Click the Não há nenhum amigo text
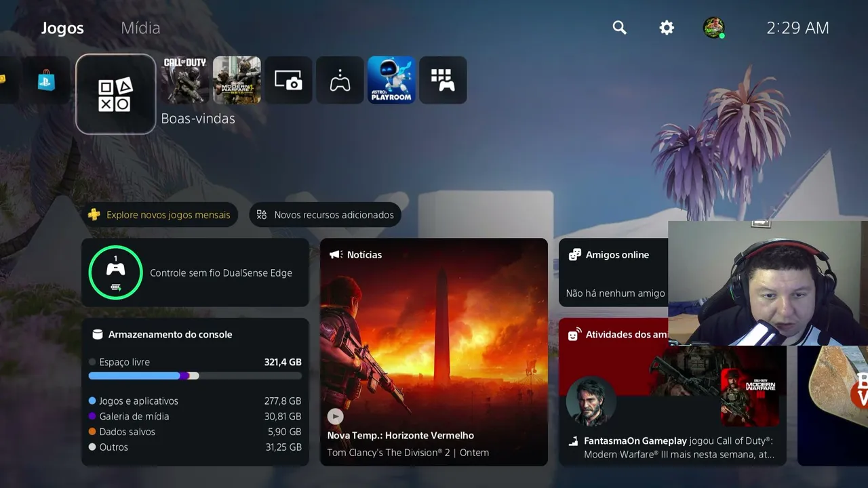The width and height of the screenshot is (868, 488). [616, 293]
